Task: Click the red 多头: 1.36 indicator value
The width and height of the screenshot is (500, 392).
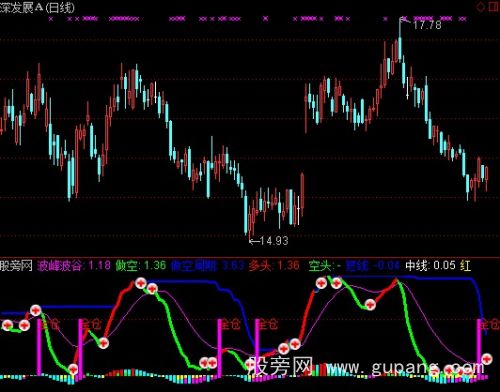Action: [274, 266]
